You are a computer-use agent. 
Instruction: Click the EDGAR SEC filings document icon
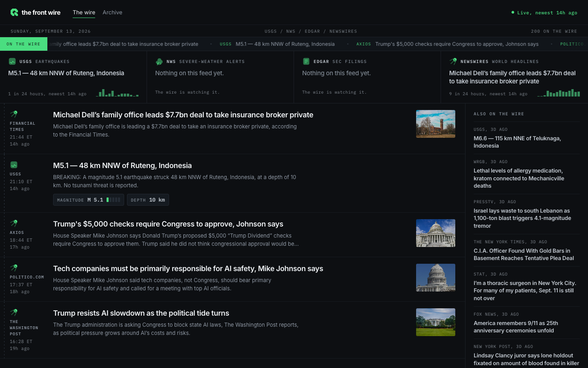306,61
